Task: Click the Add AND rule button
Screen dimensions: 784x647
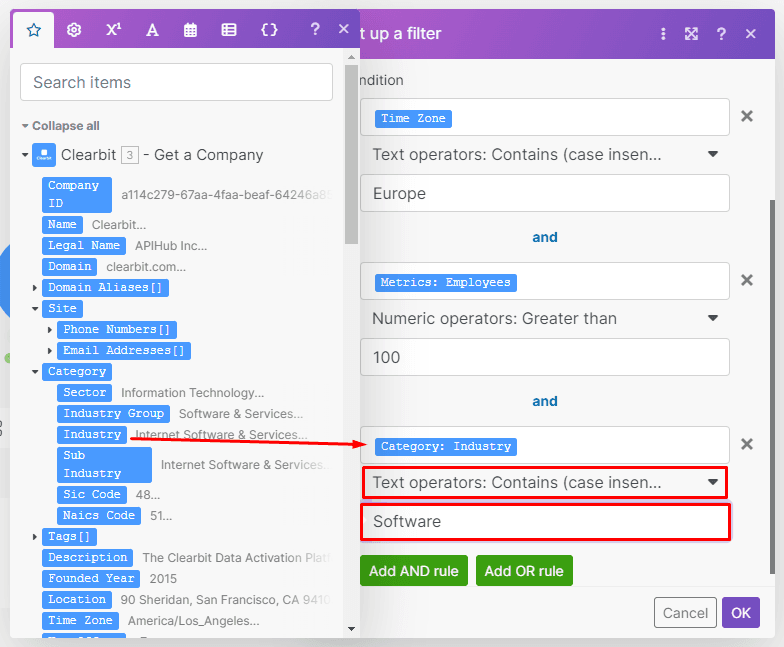Action: (x=413, y=571)
